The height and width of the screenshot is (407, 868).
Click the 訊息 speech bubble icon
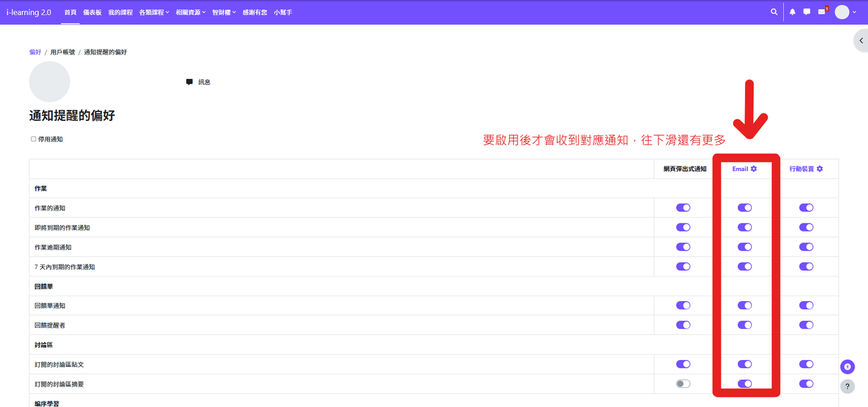coord(189,82)
